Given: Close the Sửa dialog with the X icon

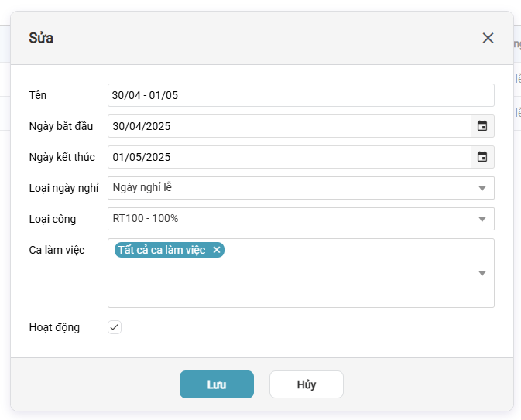Looking at the screenshot, I should tap(488, 38).
